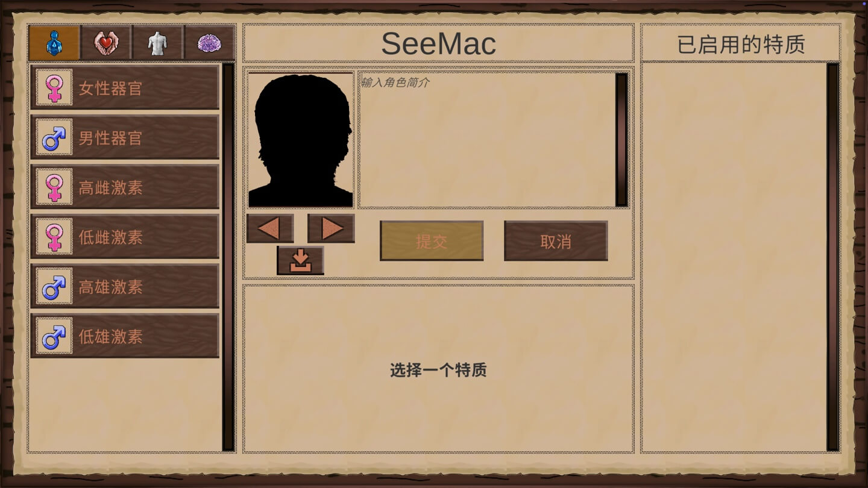Click the import portrait download icon
Viewport: 868px width, 488px height.
[x=300, y=260]
